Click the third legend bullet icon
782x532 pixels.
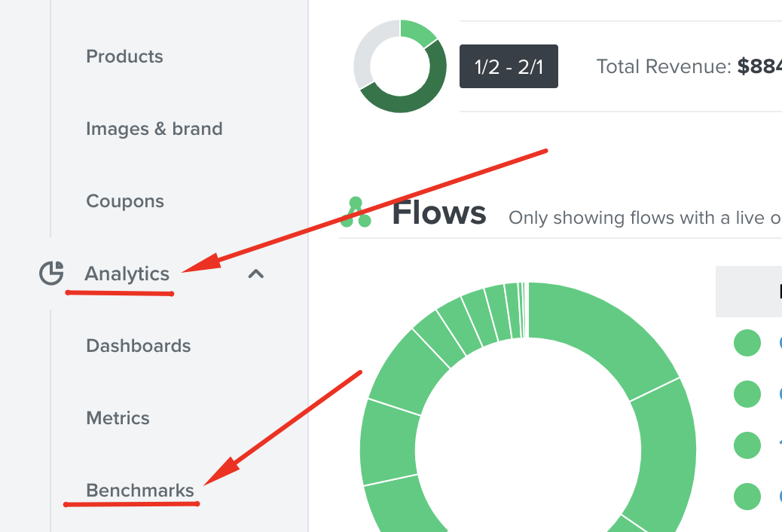pyautogui.click(x=747, y=445)
